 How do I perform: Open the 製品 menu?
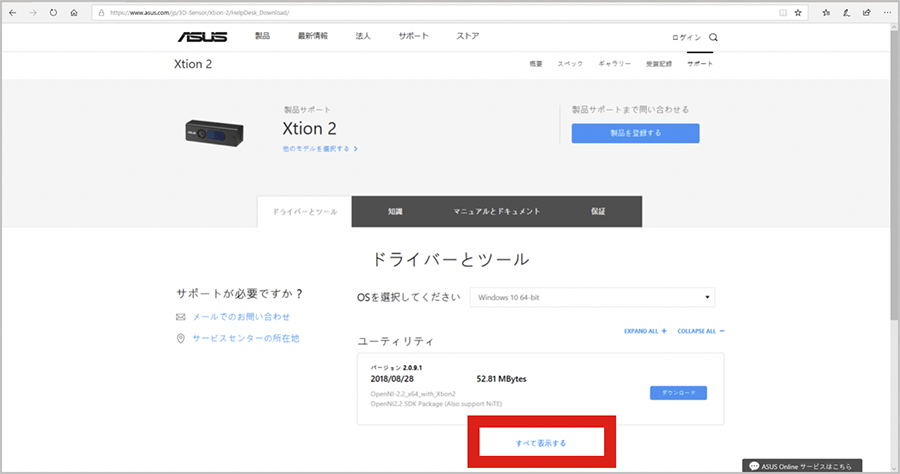[262, 36]
